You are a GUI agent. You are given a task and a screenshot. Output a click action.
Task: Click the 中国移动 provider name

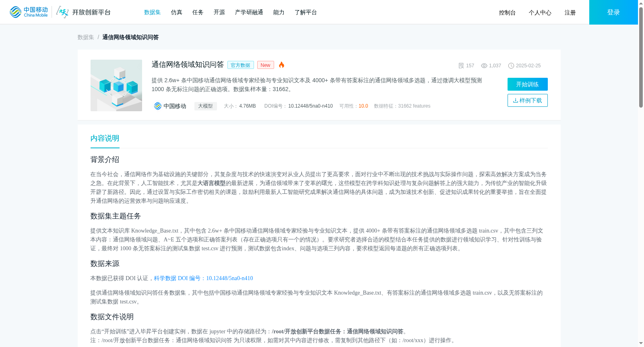(175, 106)
